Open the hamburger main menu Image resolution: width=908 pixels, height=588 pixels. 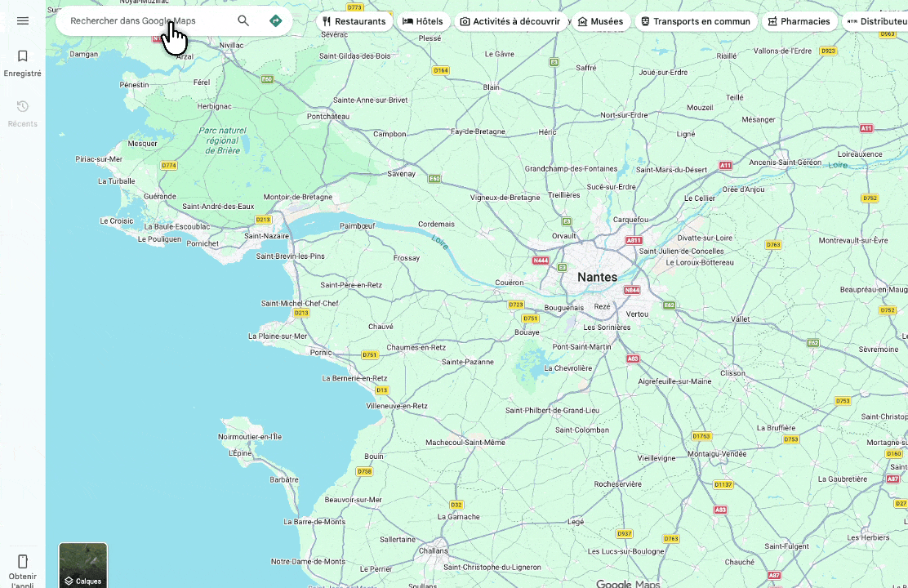tap(23, 21)
